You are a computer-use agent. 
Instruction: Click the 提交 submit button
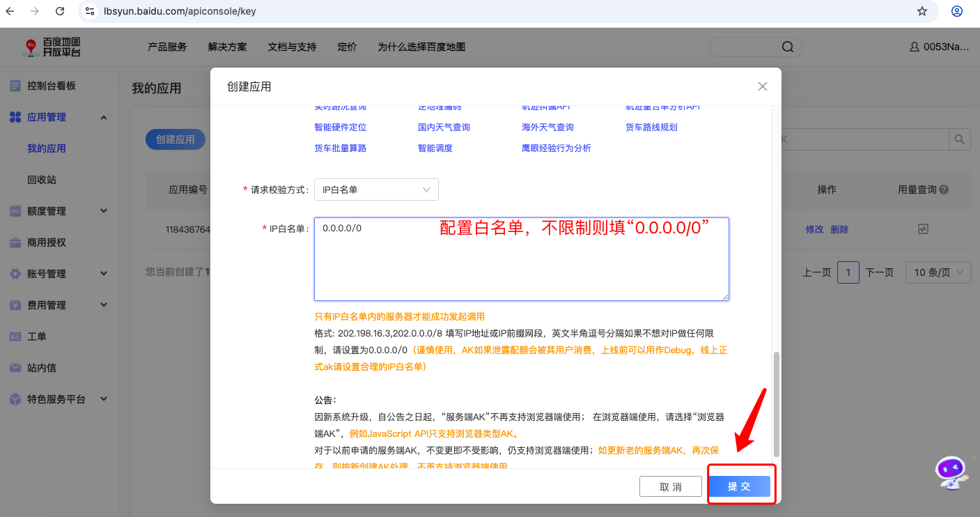click(x=739, y=486)
